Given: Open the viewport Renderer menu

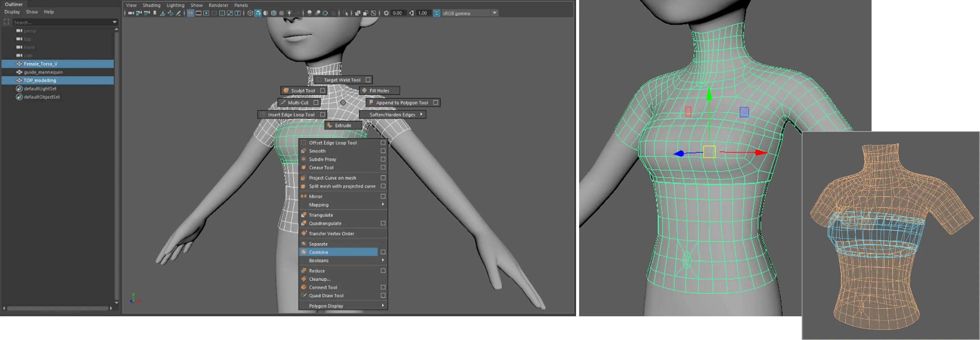Looking at the screenshot, I should (x=218, y=5).
